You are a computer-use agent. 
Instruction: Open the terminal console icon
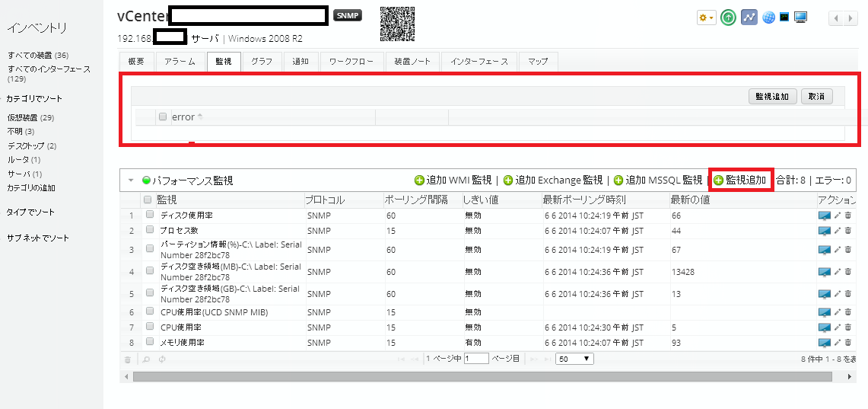coord(784,18)
